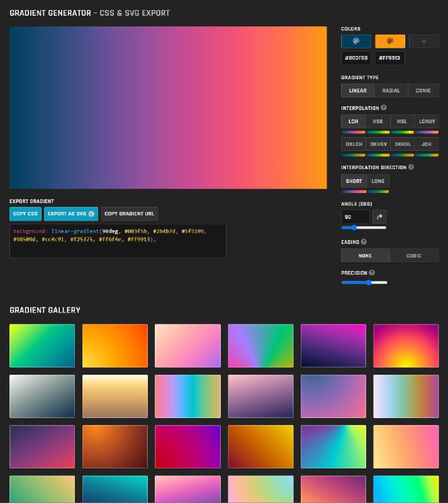Viewport: 448px width, 503px height.
Task: Click the Precision help question mark
Action: point(372,272)
